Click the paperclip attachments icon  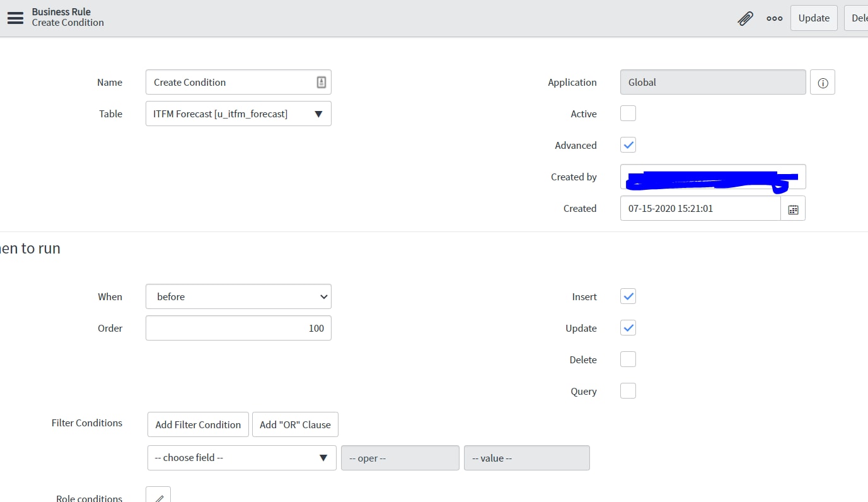click(745, 18)
